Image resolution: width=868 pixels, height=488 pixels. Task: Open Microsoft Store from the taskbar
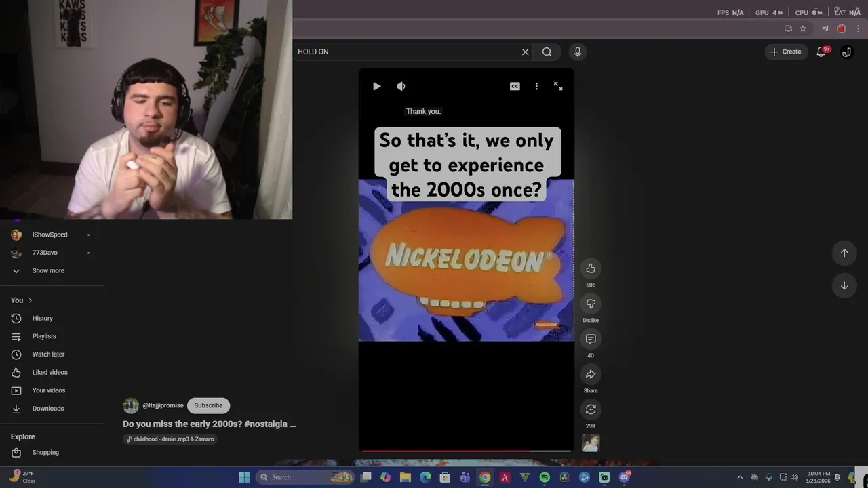(x=445, y=477)
